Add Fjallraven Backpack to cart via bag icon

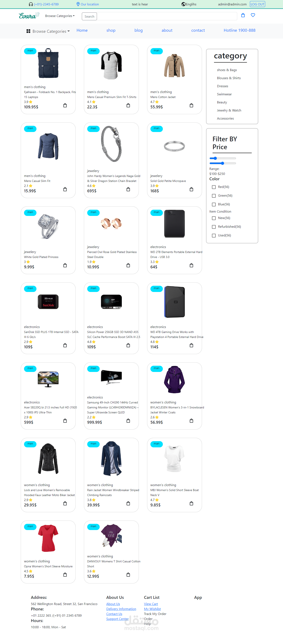[65, 105]
